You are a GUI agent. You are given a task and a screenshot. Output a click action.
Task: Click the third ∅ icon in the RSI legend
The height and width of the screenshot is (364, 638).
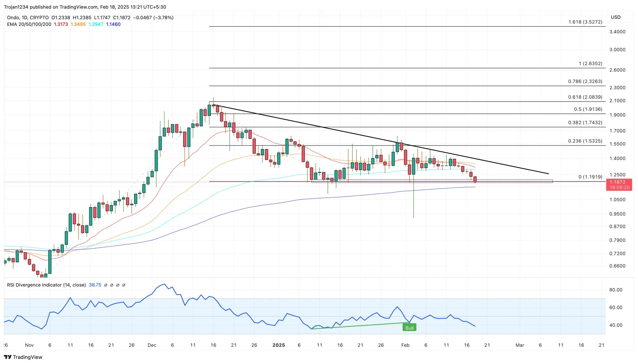tap(118, 285)
